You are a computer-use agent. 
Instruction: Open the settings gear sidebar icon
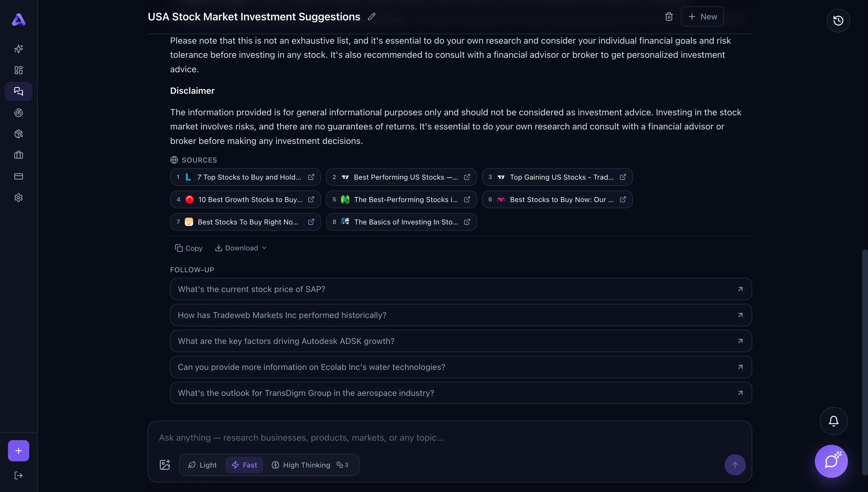click(19, 198)
